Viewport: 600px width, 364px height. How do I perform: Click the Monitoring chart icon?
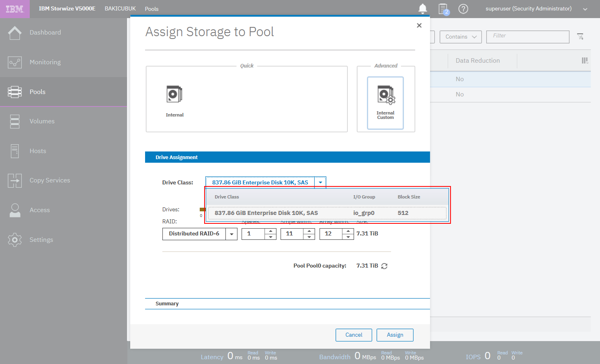click(15, 62)
